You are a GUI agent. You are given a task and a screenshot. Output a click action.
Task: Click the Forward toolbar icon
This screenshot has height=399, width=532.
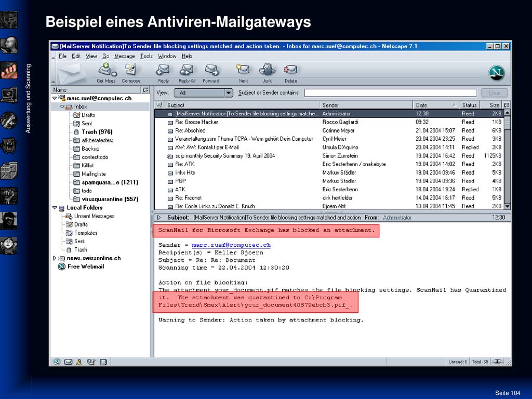click(211, 73)
